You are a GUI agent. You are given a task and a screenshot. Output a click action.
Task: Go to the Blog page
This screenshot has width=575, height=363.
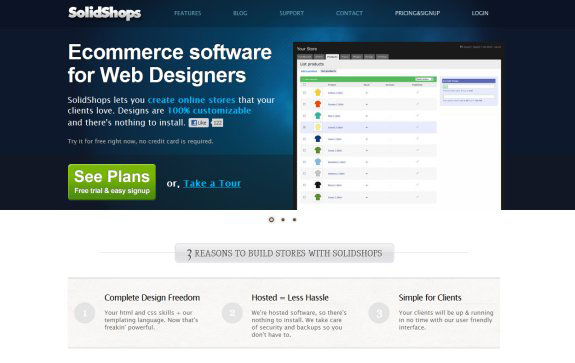(x=240, y=13)
